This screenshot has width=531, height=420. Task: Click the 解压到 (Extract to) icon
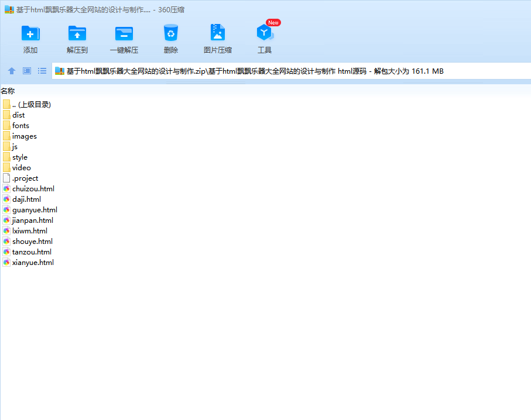pyautogui.click(x=77, y=33)
